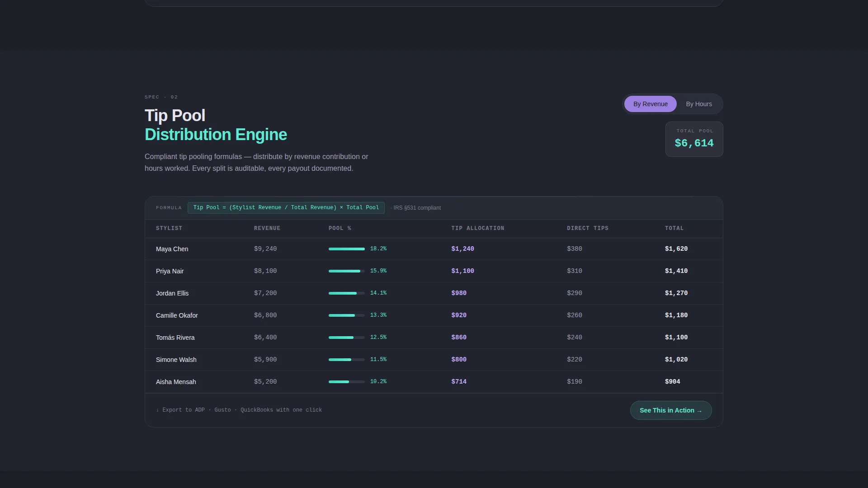868x488 pixels.
Task: Click Simone Walsh's pool percentage bar
Action: [x=346, y=360]
